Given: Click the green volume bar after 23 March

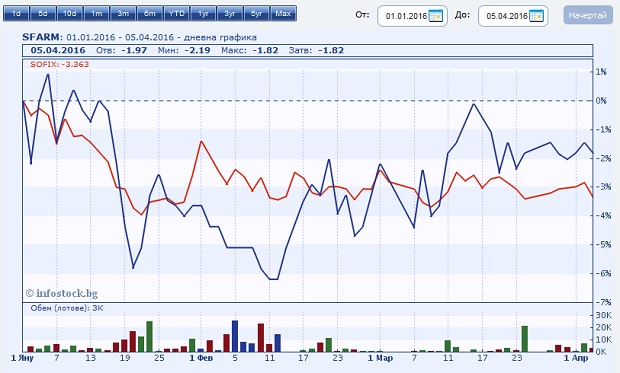Looking at the screenshot, I should 525,339.
